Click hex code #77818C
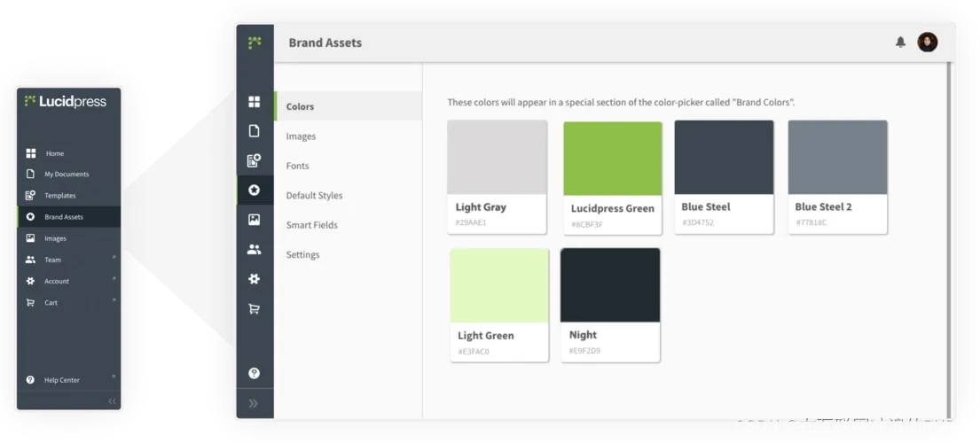Screen dimensions: 980x443 [811, 222]
